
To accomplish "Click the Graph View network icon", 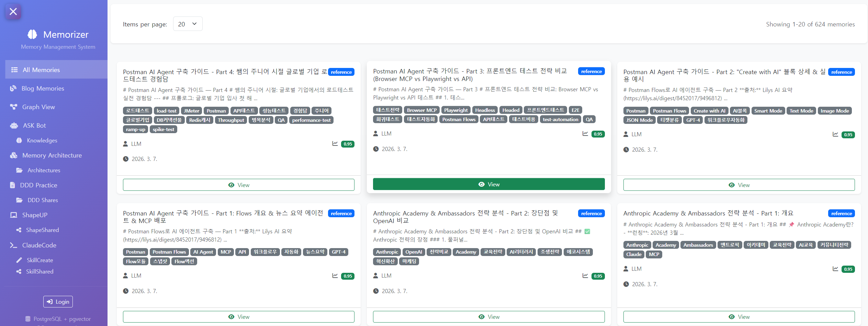I will (x=13, y=107).
